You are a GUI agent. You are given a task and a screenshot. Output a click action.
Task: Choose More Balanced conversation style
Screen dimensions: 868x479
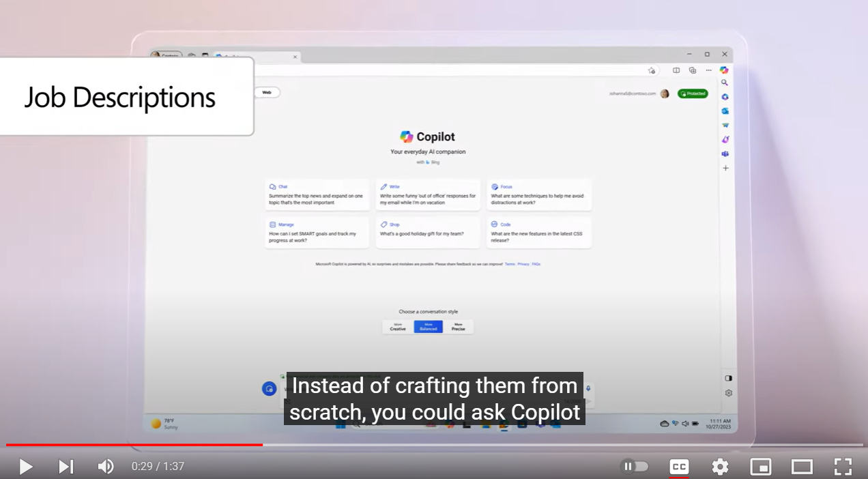pos(428,327)
